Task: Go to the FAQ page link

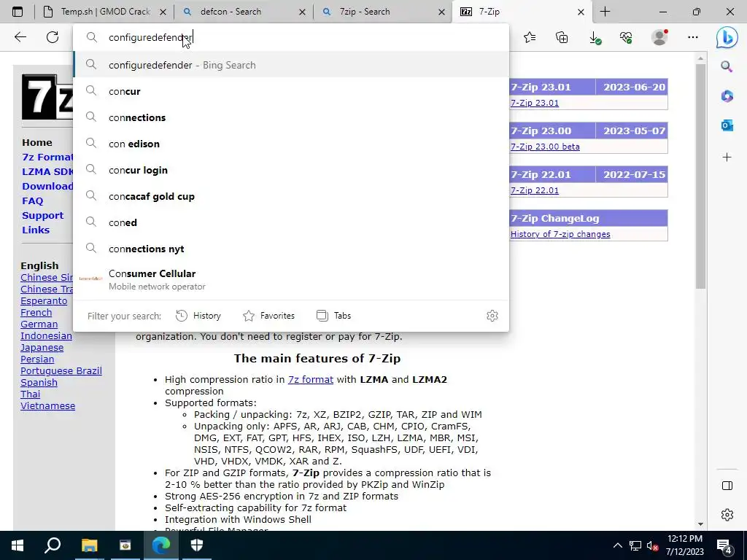Action: (32, 201)
